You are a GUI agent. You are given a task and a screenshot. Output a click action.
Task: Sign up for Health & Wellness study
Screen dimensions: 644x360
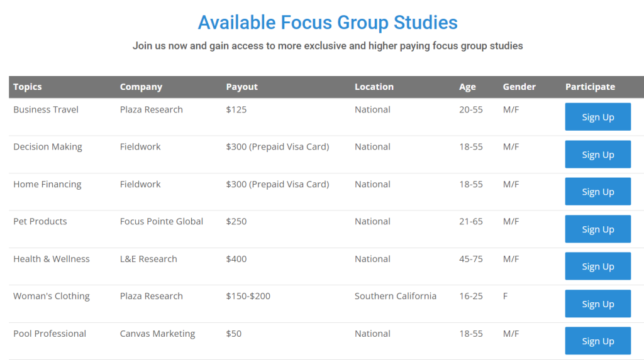[x=597, y=266]
